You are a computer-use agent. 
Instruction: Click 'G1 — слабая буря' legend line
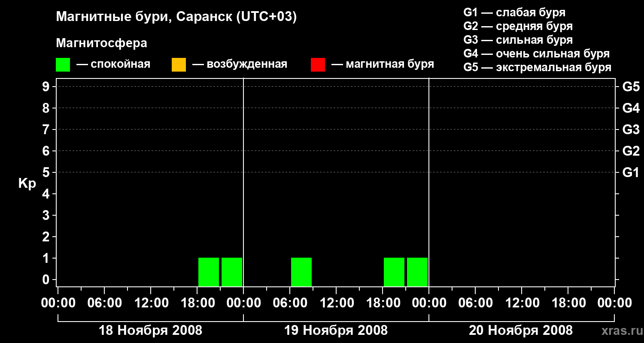tap(514, 12)
